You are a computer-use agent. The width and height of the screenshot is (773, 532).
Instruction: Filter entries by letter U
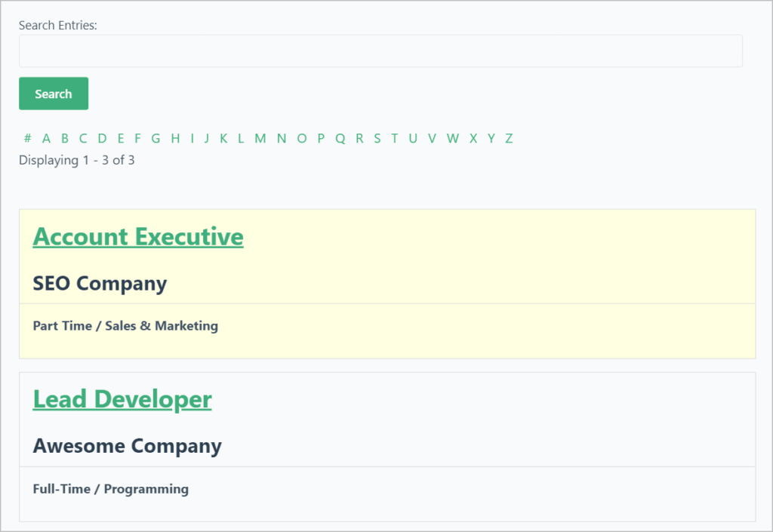[413, 138]
